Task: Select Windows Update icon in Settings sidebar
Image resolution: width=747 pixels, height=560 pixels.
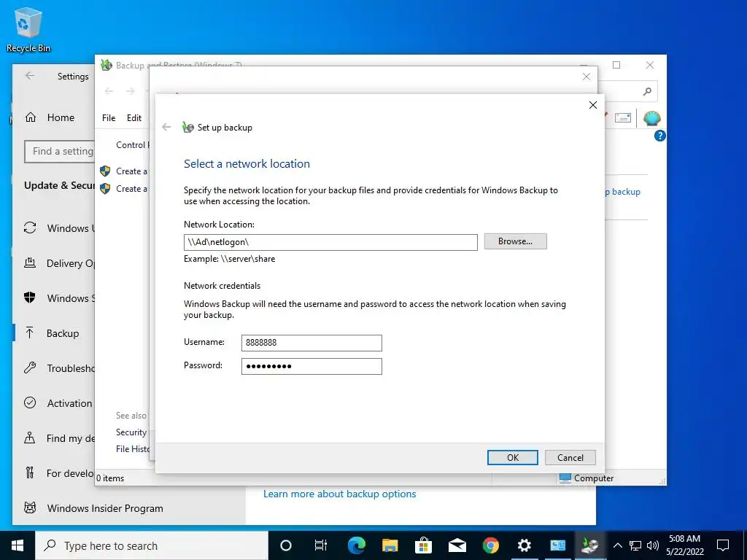Action: point(30,227)
